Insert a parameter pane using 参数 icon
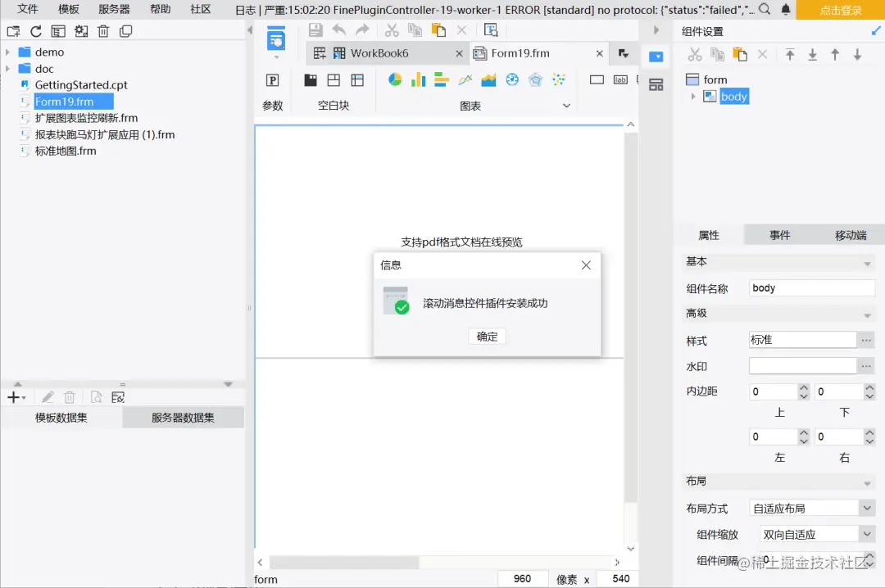Viewport: 885px width, 588px height. click(273, 79)
